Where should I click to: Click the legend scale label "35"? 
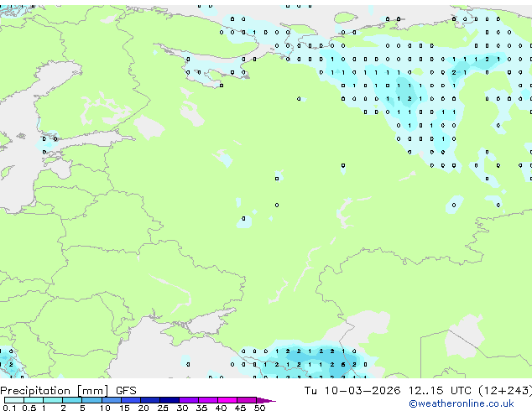tap(201, 408)
